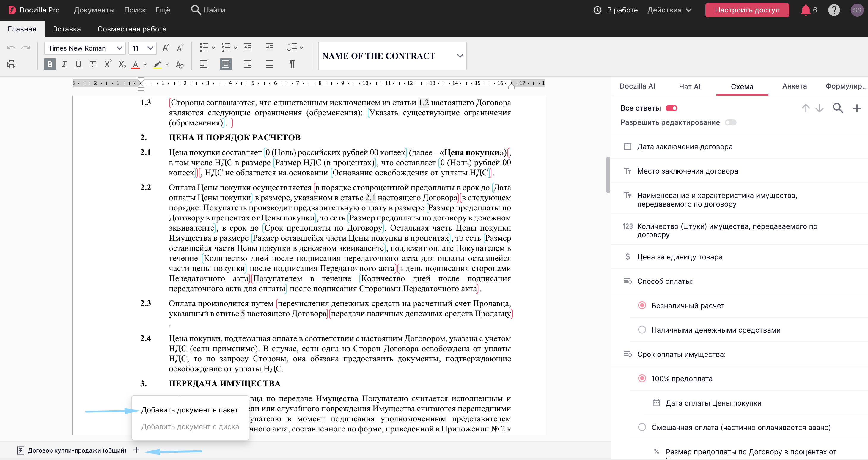Open the Times New Roman font dropdown

click(85, 48)
